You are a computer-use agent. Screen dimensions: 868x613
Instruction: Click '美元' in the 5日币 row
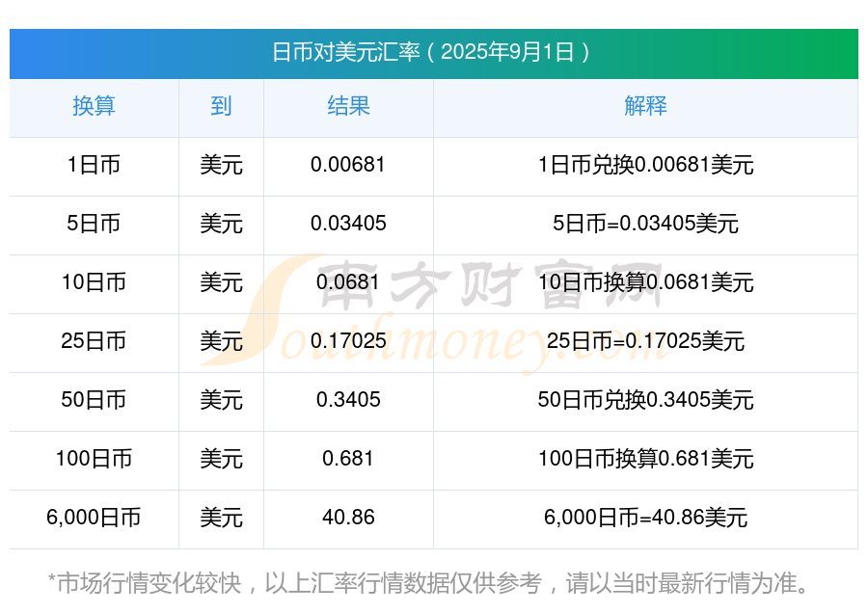click(221, 224)
